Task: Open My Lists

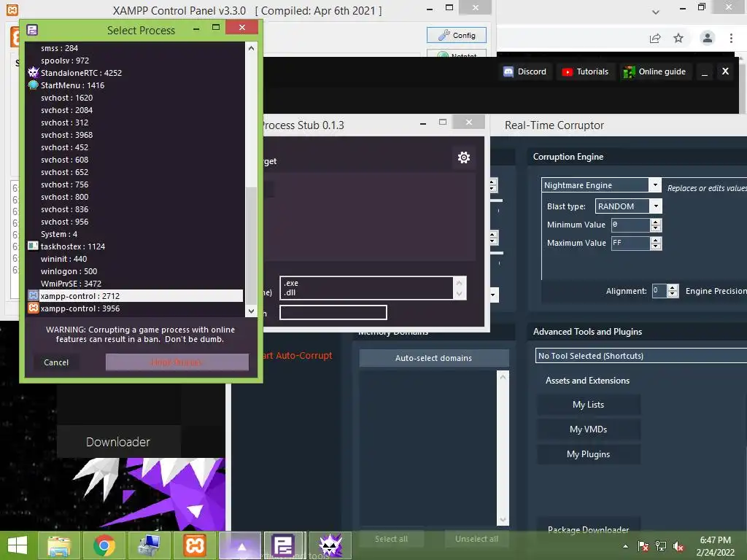Action: click(589, 404)
